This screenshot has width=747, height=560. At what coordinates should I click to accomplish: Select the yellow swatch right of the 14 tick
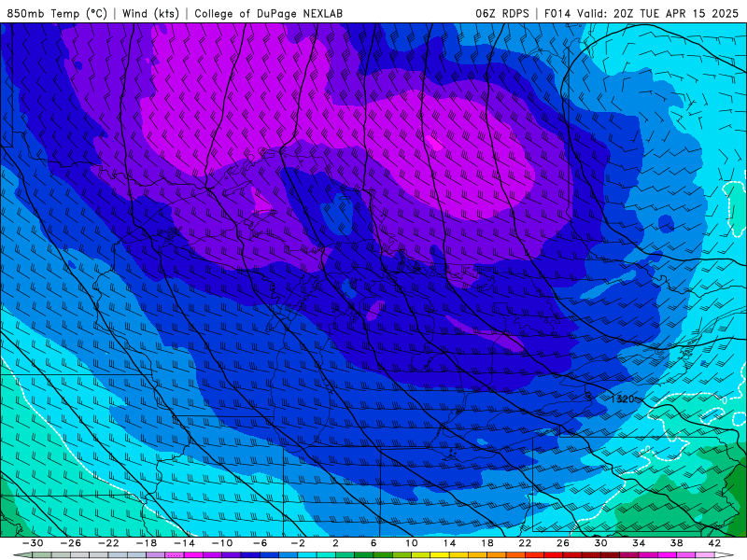[458, 555]
